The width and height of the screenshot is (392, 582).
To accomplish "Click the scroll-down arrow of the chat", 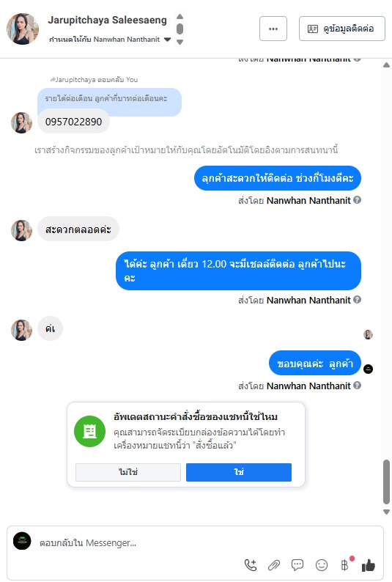I will [386, 512].
